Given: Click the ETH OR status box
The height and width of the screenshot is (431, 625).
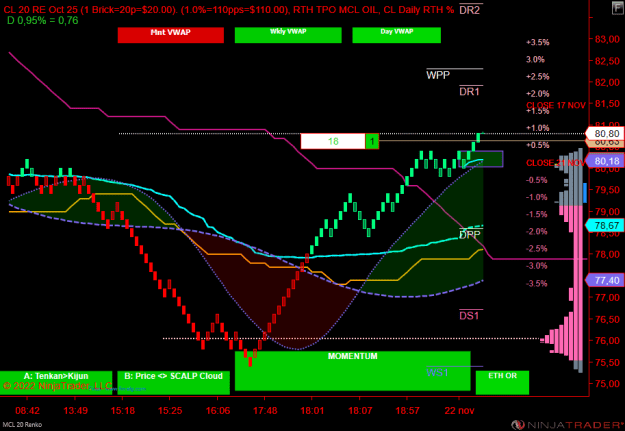Looking at the screenshot, I should pyautogui.click(x=502, y=383).
